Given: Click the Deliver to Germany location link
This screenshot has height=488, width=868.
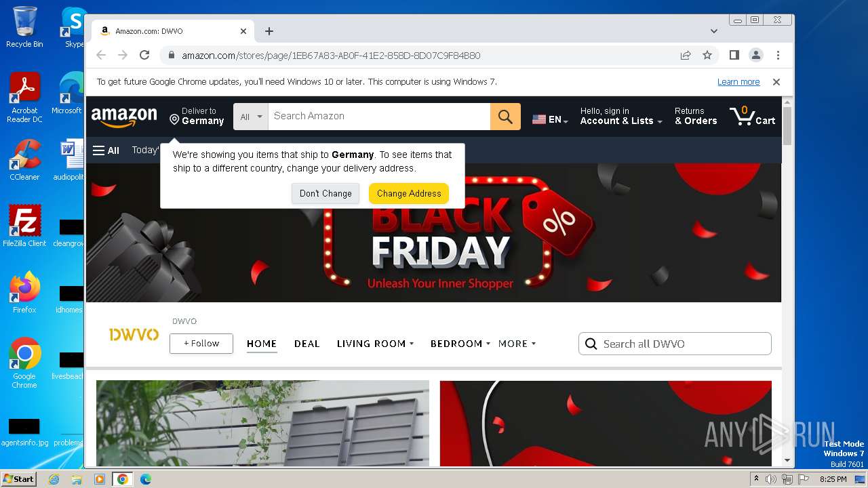Looking at the screenshot, I should tap(197, 116).
